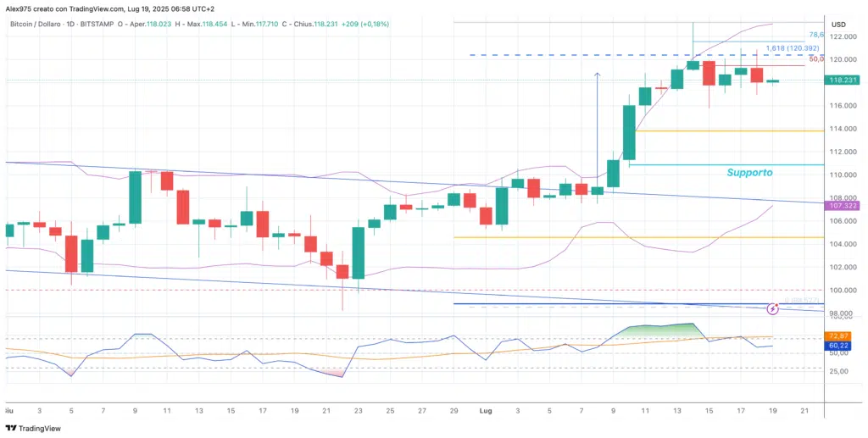This screenshot has width=868, height=438.
Task: Click the date 19 on the time axis
Action: [x=771, y=409]
